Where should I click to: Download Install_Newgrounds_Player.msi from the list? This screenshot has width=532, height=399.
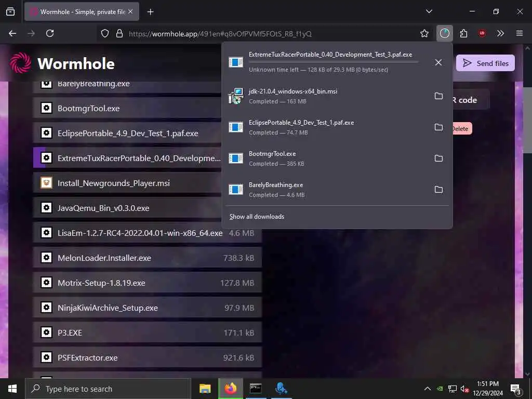[x=127, y=183]
